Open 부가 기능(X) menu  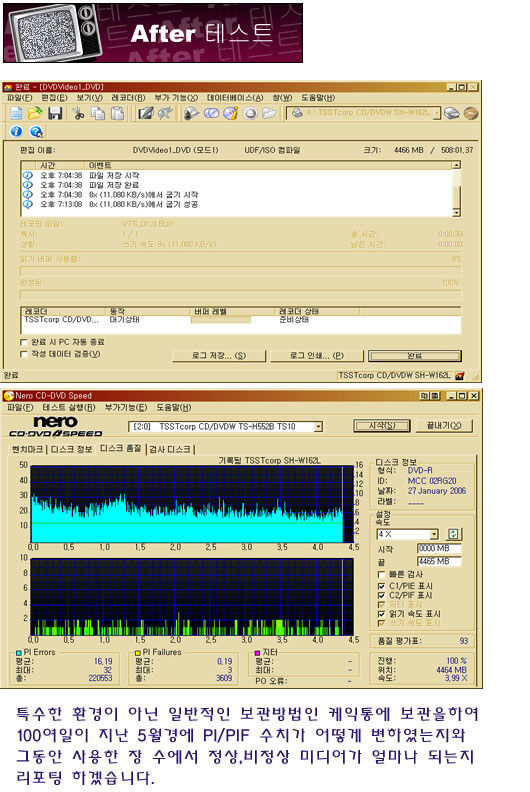coord(176,97)
